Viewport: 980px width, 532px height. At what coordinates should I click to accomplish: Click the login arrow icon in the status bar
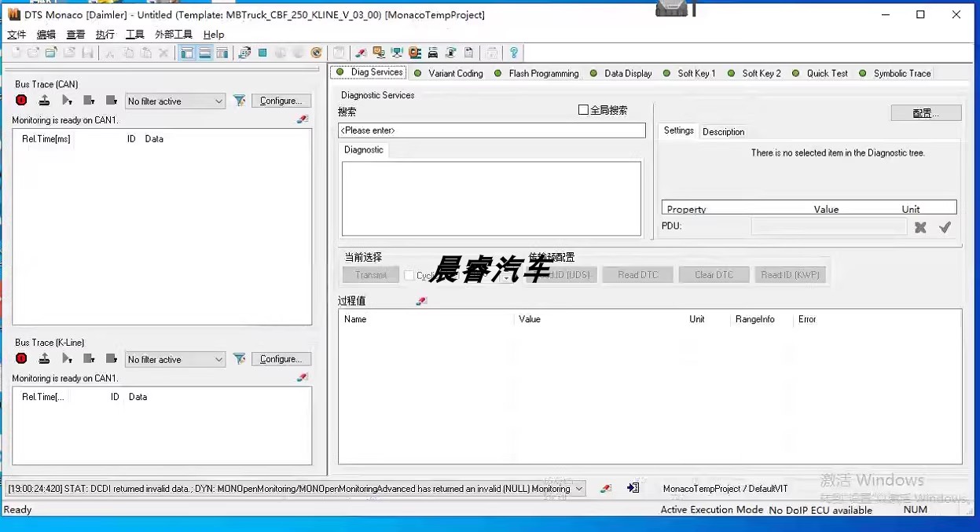633,488
